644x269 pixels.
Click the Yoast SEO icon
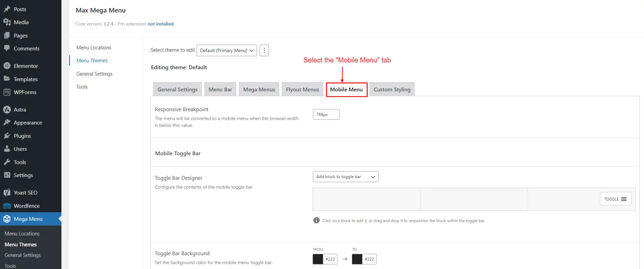point(7,192)
